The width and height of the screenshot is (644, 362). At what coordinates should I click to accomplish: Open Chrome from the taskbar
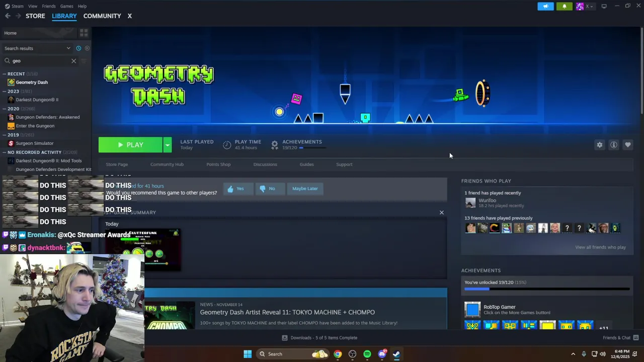pyautogui.click(x=338, y=354)
